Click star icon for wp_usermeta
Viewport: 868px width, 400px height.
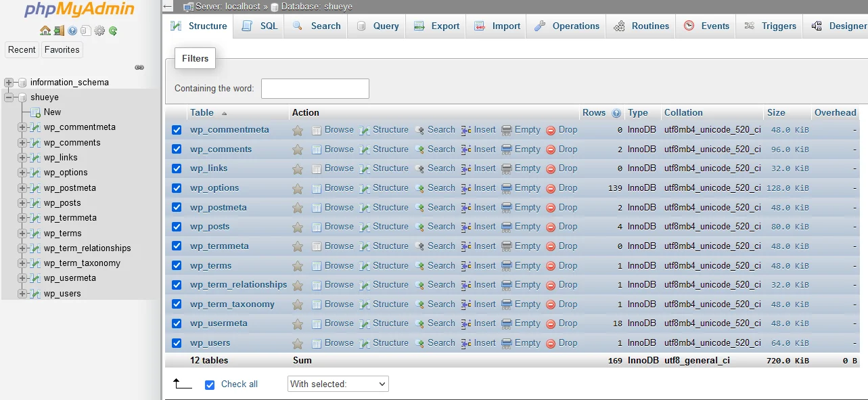pos(298,324)
